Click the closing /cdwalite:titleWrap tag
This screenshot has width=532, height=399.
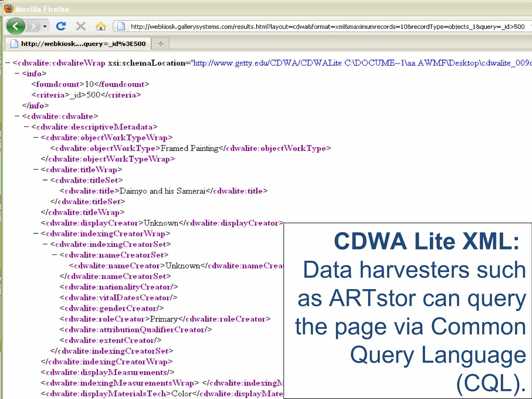pos(83,212)
